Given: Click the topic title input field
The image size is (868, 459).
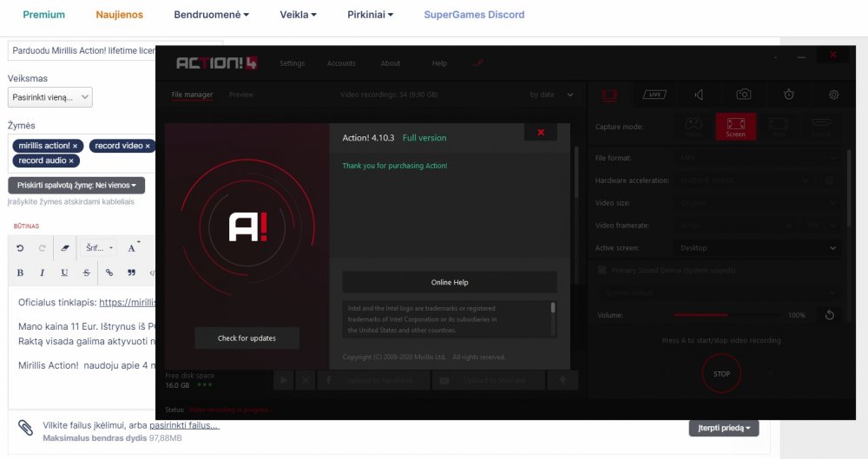Looking at the screenshot, I should click(x=82, y=50).
